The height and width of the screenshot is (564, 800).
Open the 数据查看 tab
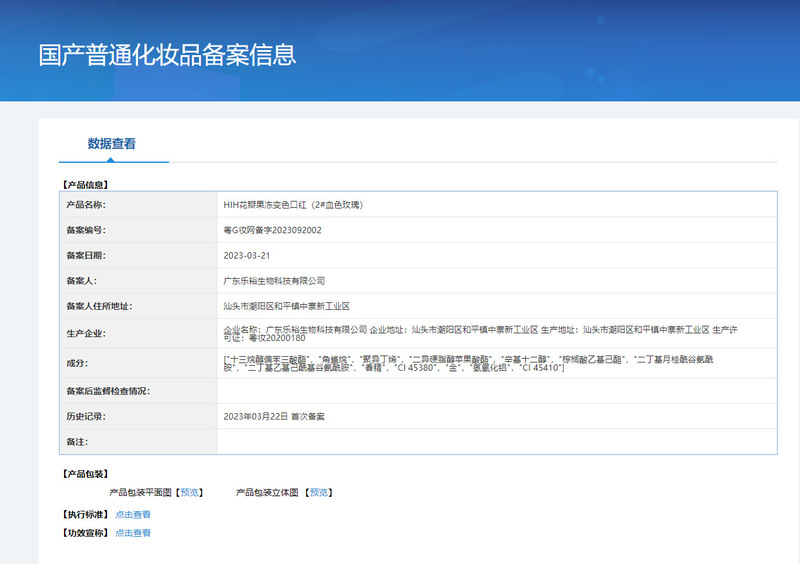(112, 144)
